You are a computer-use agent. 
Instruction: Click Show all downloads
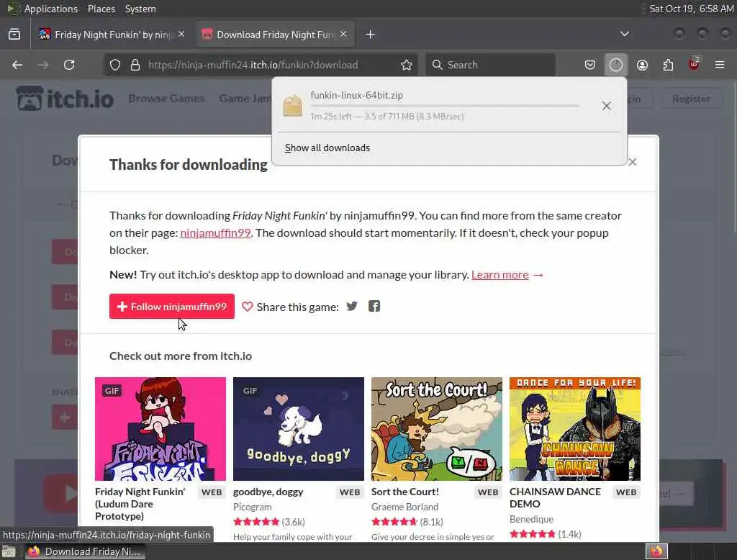tap(327, 148)
